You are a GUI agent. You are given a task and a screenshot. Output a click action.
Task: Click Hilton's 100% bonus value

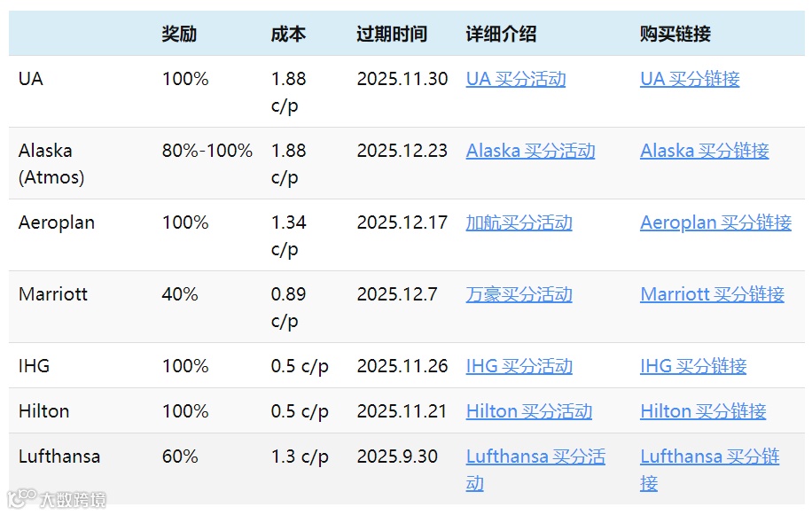pyautogui.click(x=185, y=411)
